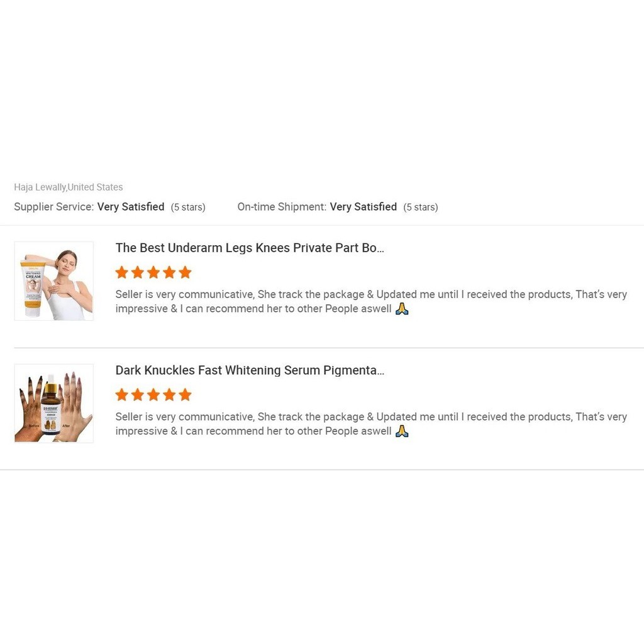Image resolution: width=644 pixels, height=644 pixels.
Task: Click the fifth star of the Underarm cream rating
Action: [186, 272]
